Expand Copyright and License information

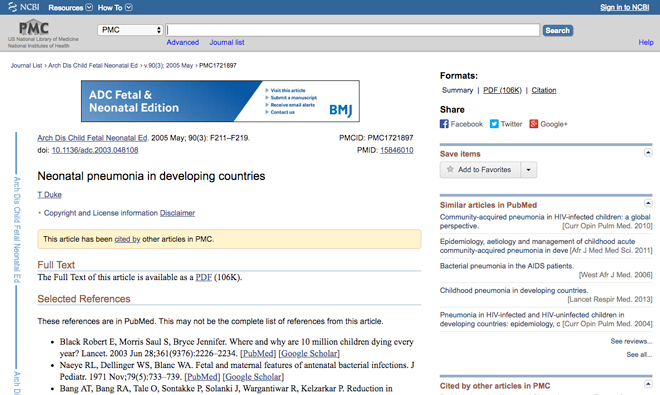tap(101, 213)
